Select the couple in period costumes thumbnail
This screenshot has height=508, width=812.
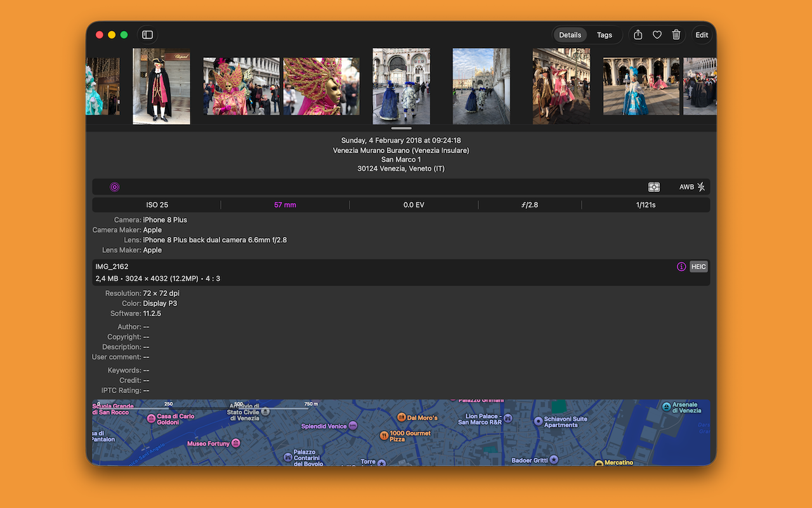561,86
